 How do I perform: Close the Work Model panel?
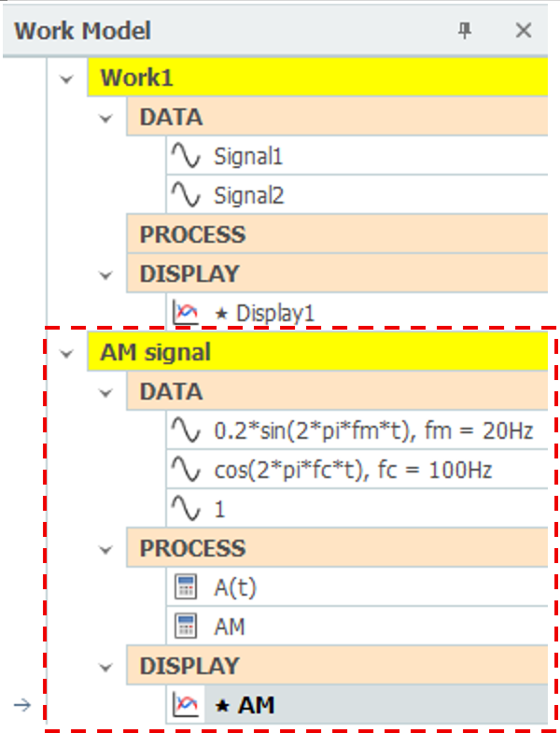pyautogui.click(x=524, y=31)
